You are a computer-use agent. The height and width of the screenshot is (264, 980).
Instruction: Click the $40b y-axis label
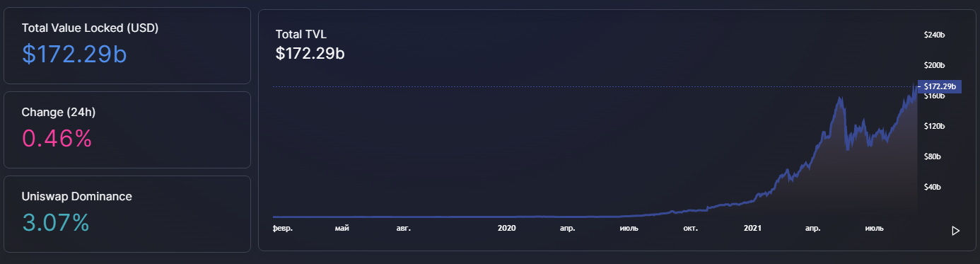pyautogui.click(x=933, y=187)
